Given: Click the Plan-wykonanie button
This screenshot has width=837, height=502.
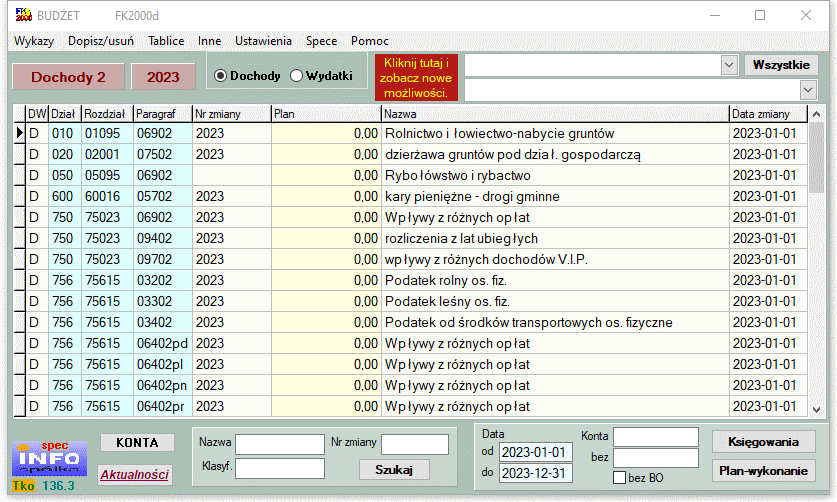Looking at the screenshot, I should tap(763, 471).
